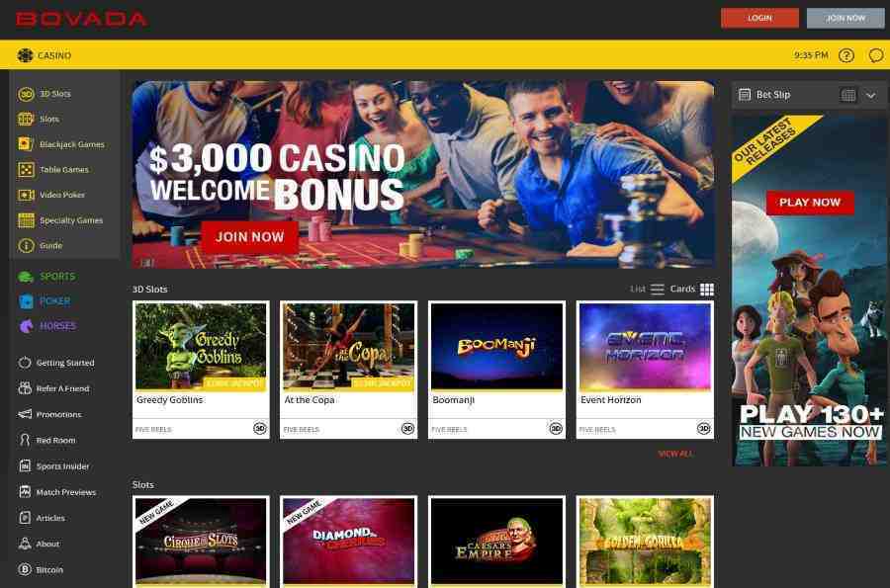This screenshot has height=588, width=890.
Task: Open the Greedy Goblins game thumbnail
Action: pyautogui.click(x=201, y=346)
